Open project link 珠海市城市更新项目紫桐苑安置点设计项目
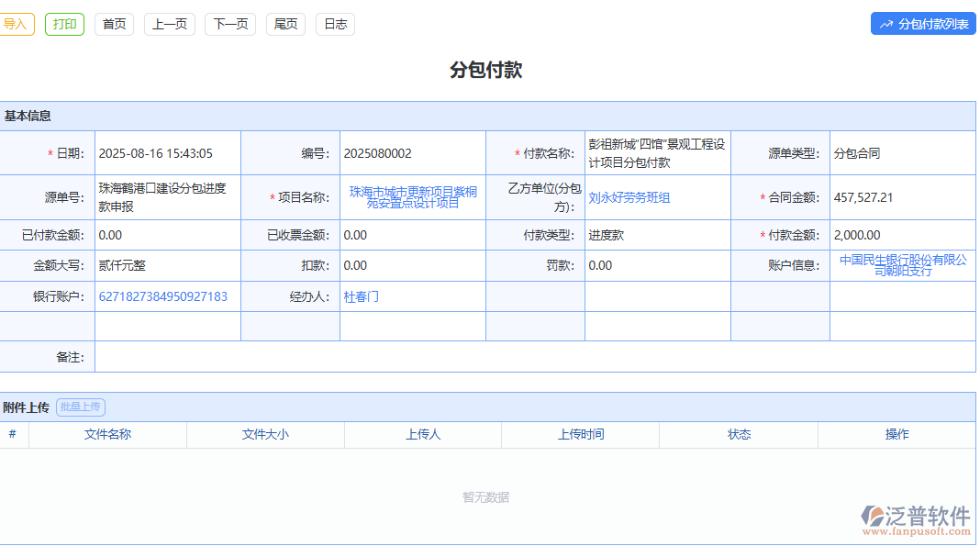This screenshot has width=980, height=546. [412, 196]
